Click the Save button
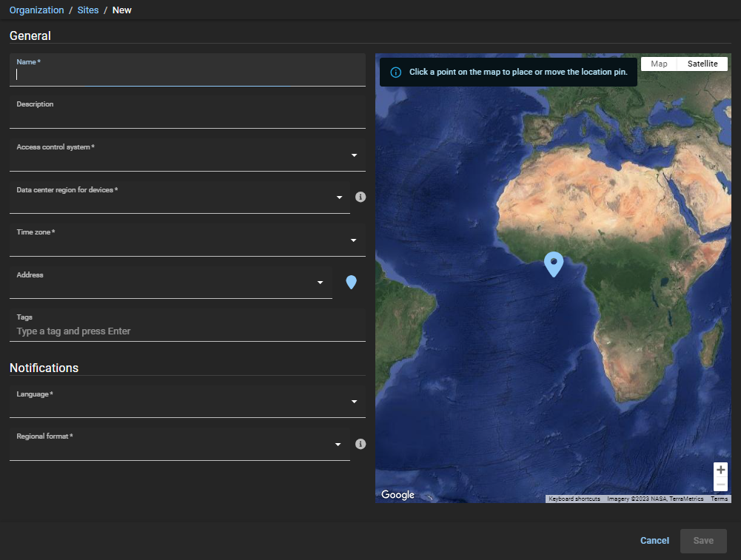 tap(703, 541)
